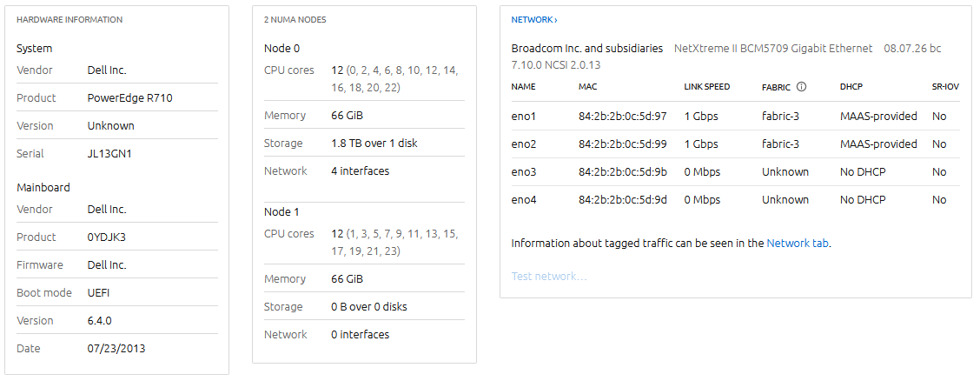Viewport: 980px width, 381px height.
Task: Click the eno3 interface name
Action: (524, 171)
